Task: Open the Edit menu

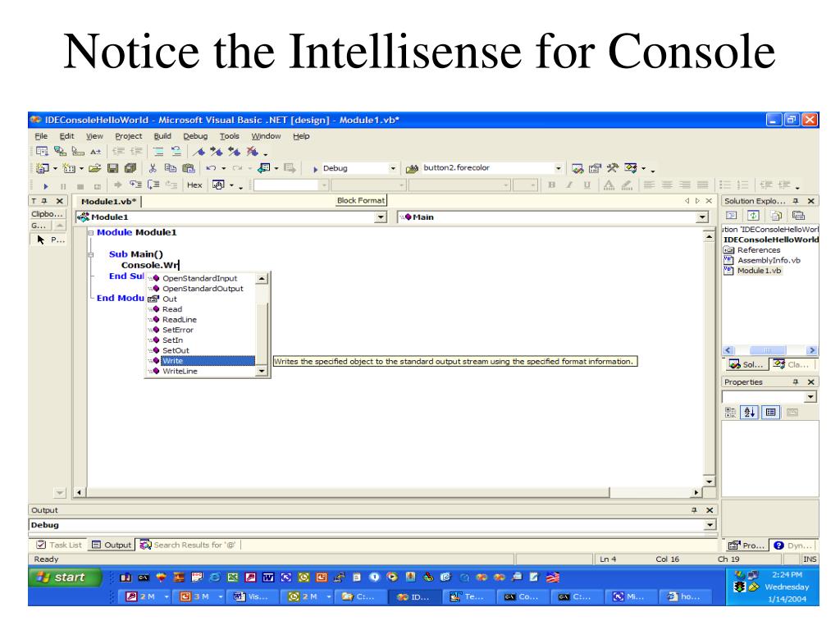Action: click(66, 136)
